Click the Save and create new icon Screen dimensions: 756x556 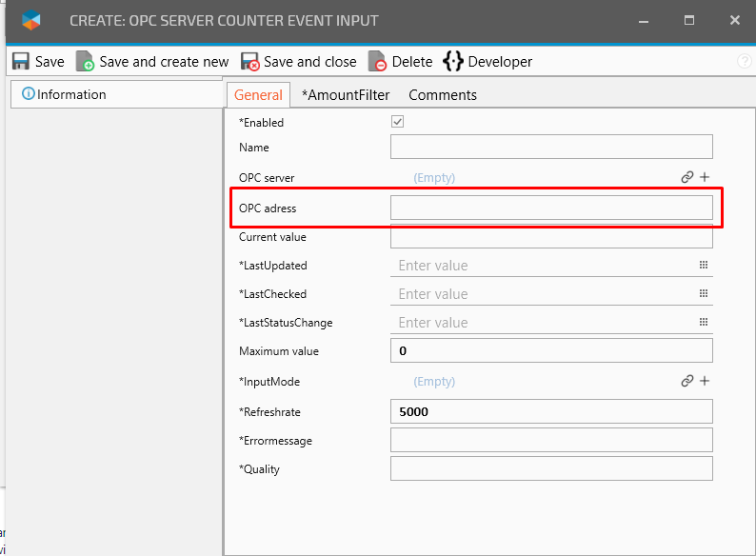[85, 62]
